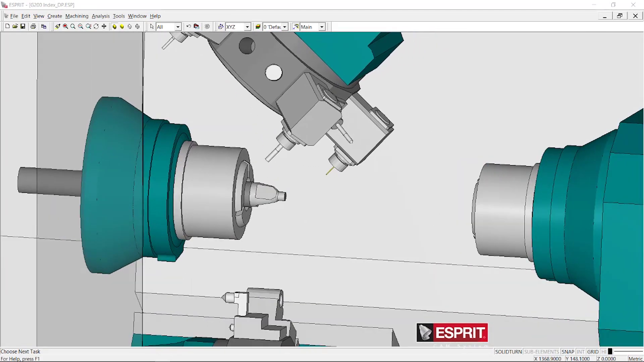
Task: Click the New document icon
Action: [7, 26]
